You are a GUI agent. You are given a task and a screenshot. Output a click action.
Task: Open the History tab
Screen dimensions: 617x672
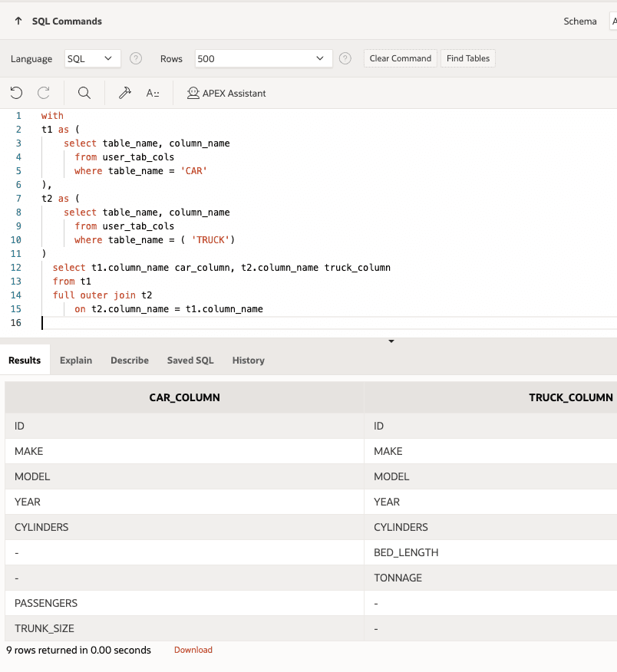[x=248, y=360]
